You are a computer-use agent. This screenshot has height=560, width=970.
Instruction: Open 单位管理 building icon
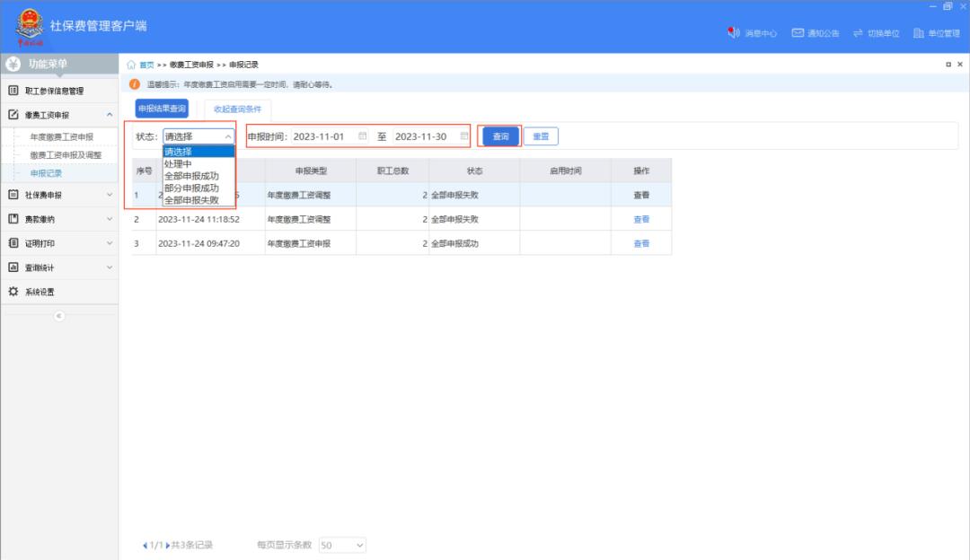pos(917,33)
